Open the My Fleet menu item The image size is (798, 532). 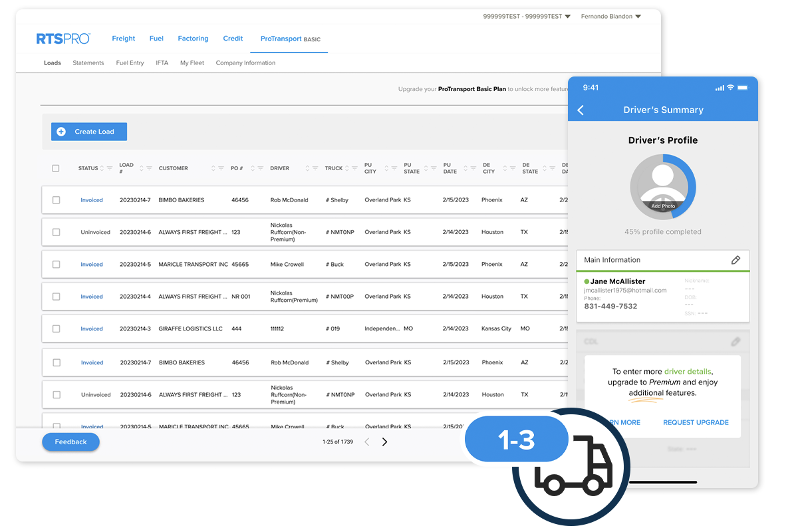(x=194, y=63)
